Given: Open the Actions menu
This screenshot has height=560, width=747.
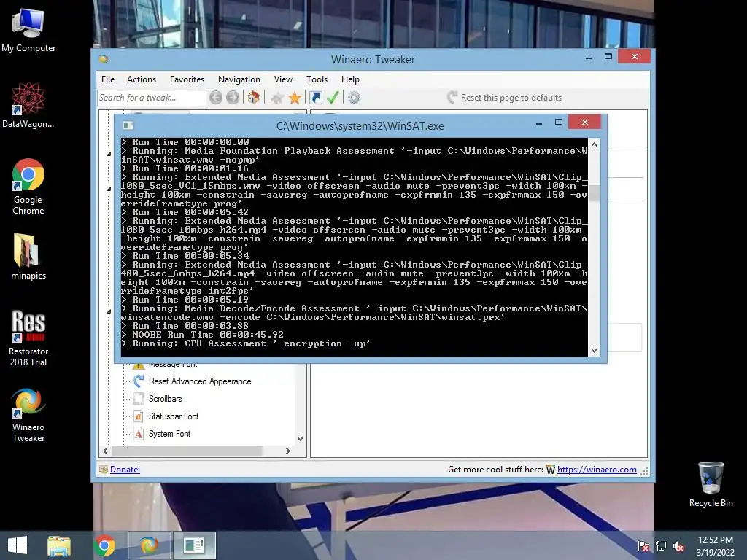Looking at the screenshot, I should tap(141, 79).
